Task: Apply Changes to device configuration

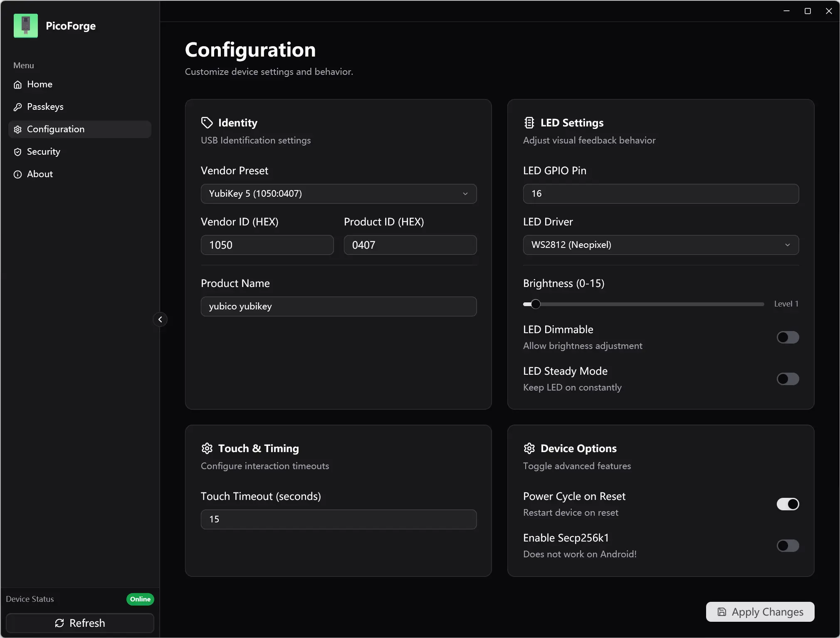Action: pos(760,612)
